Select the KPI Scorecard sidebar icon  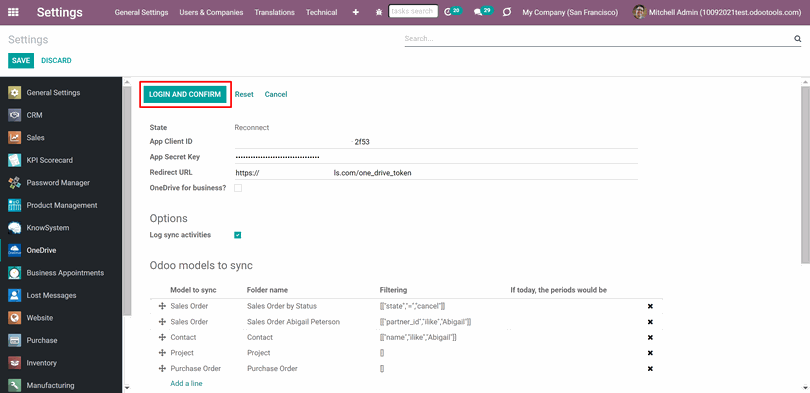[14, 160]
